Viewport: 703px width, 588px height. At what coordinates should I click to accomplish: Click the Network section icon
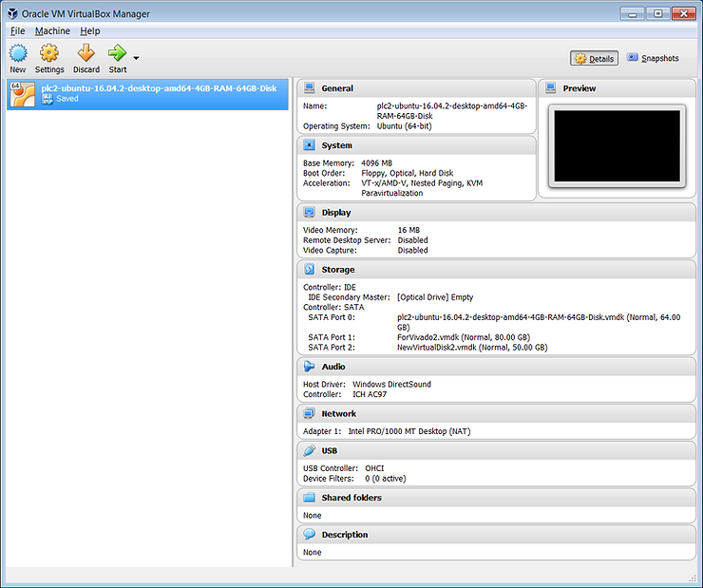tap(309, 413)
